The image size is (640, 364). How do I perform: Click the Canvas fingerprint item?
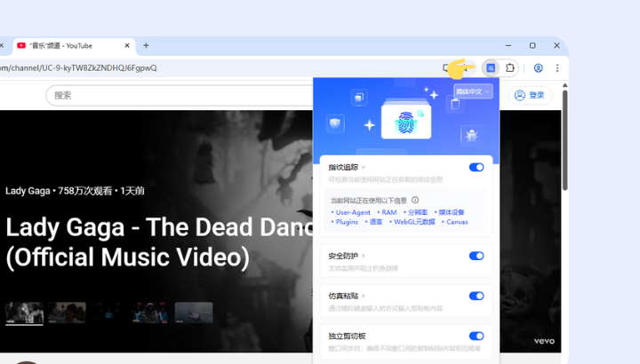click(457, 222)
